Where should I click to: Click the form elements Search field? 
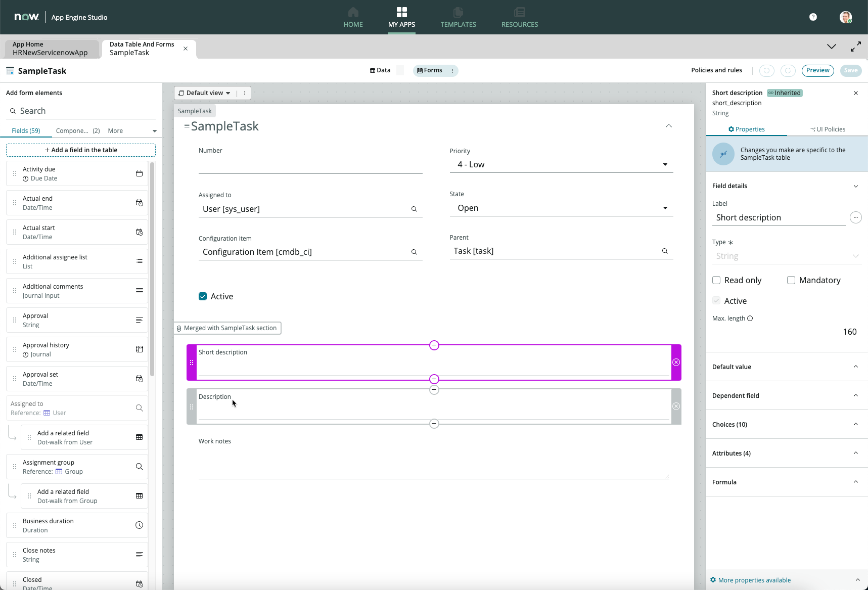click(81, 111)
